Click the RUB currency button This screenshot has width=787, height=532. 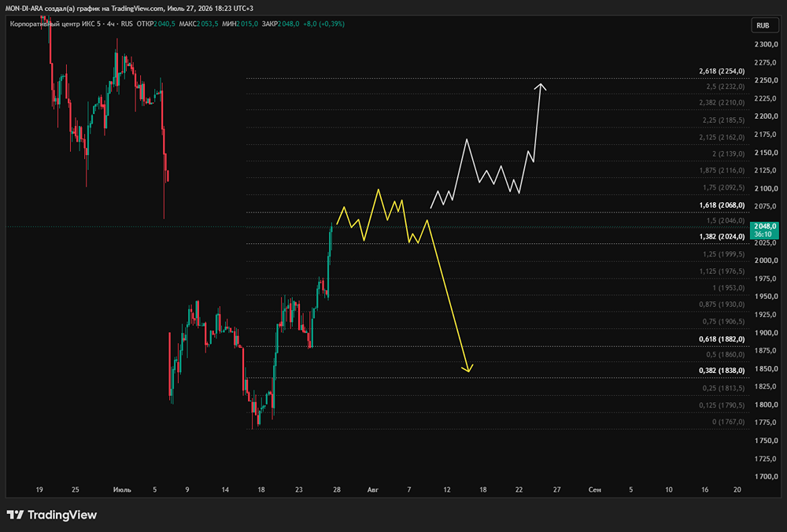coord(763,26)
